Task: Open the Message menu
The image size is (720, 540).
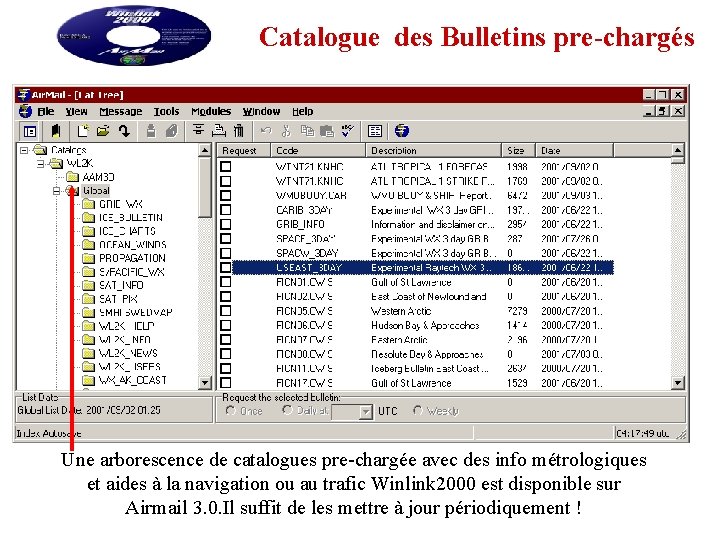Action: [121, 112]
